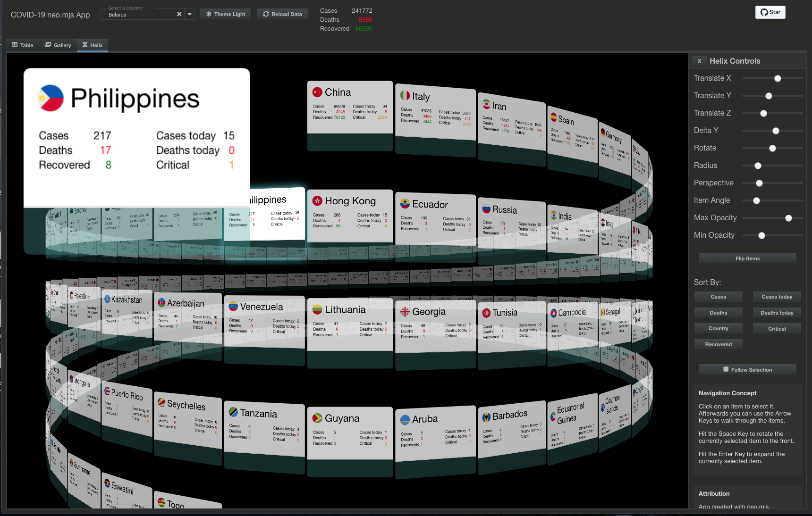Image resolution: width=812 pixels, height=516 pixels.
Task: Click the Tanzania flag icon
Action: pyautogui.click(x=233, y=412)
